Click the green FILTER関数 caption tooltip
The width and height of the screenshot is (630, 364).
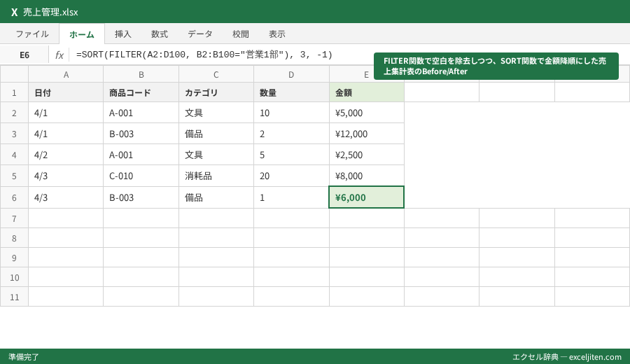[x=496, y=66]
